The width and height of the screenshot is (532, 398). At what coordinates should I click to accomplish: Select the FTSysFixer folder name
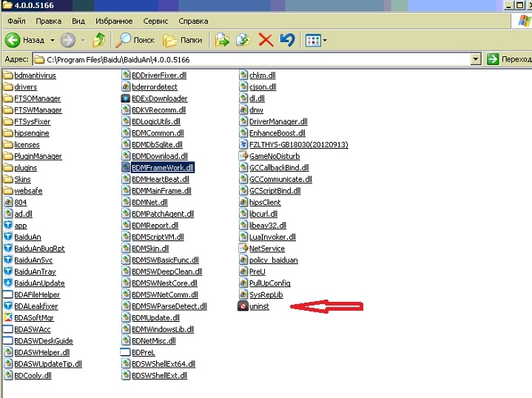pos(33,121)
